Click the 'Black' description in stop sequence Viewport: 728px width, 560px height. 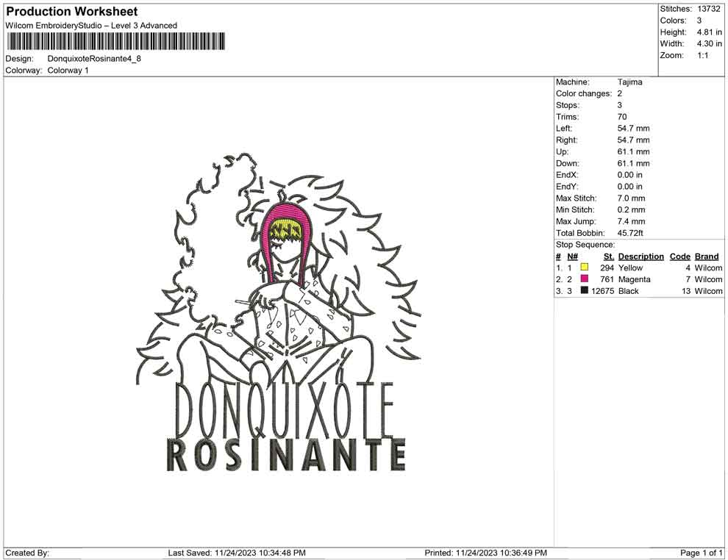629,291
